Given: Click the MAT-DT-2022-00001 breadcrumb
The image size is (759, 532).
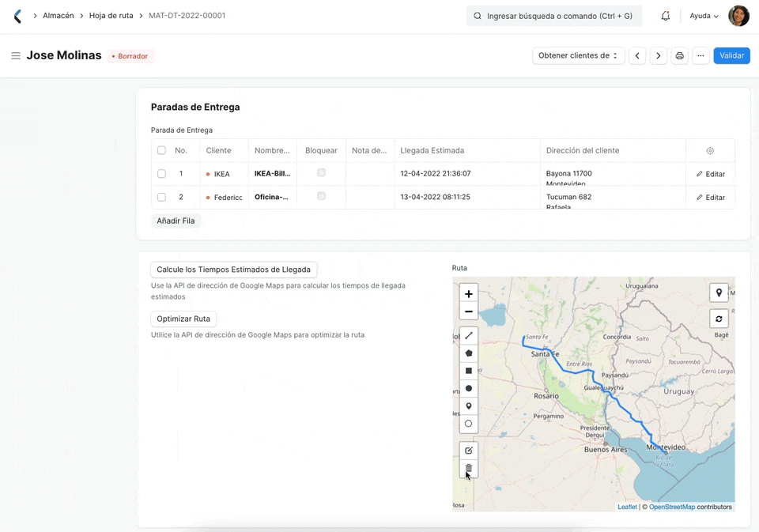Looking at the screenshot, I should [x=187, y=16].
